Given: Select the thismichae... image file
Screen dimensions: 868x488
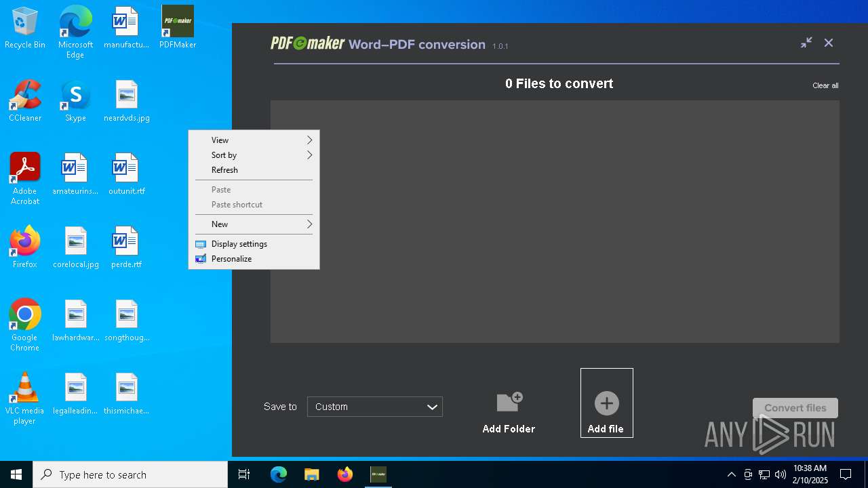Looking at the screenshot, I should tap(126, 394).
